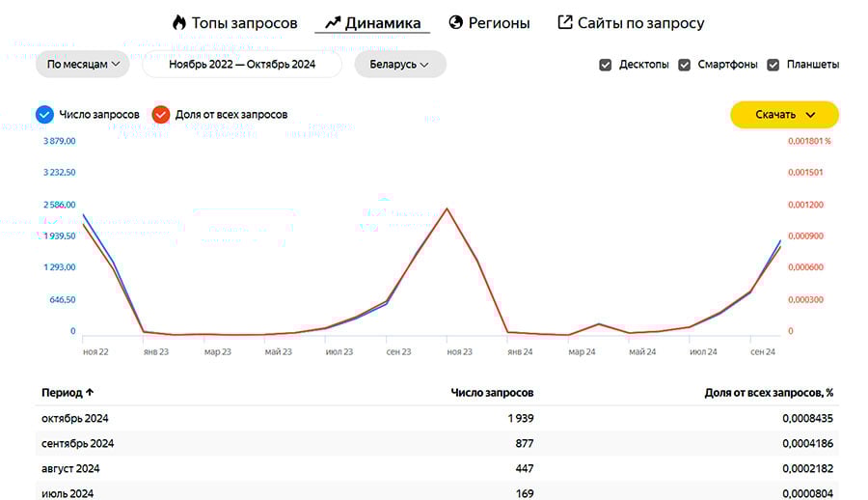The height and width of the screenshot is (500, 868).
Task: Click the 447 query count cell
Action: (x=525, y=468)
